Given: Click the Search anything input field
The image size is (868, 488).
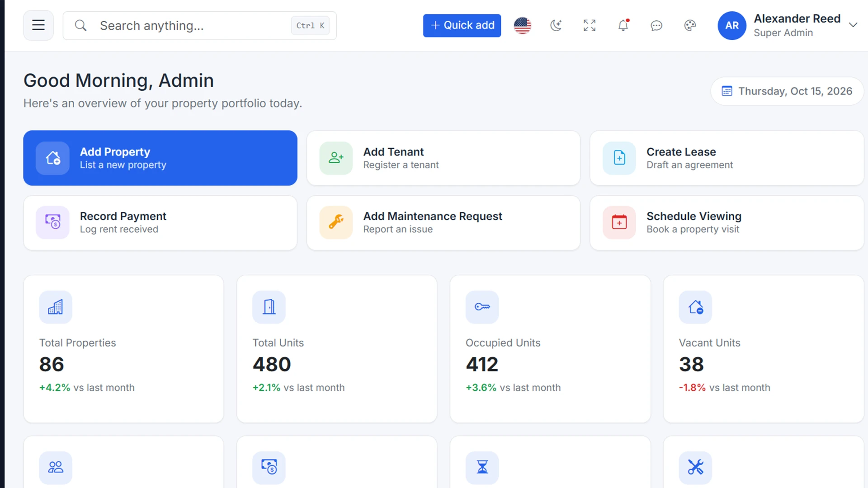Looking at the screenshot, I should click(x=200, y=26).
